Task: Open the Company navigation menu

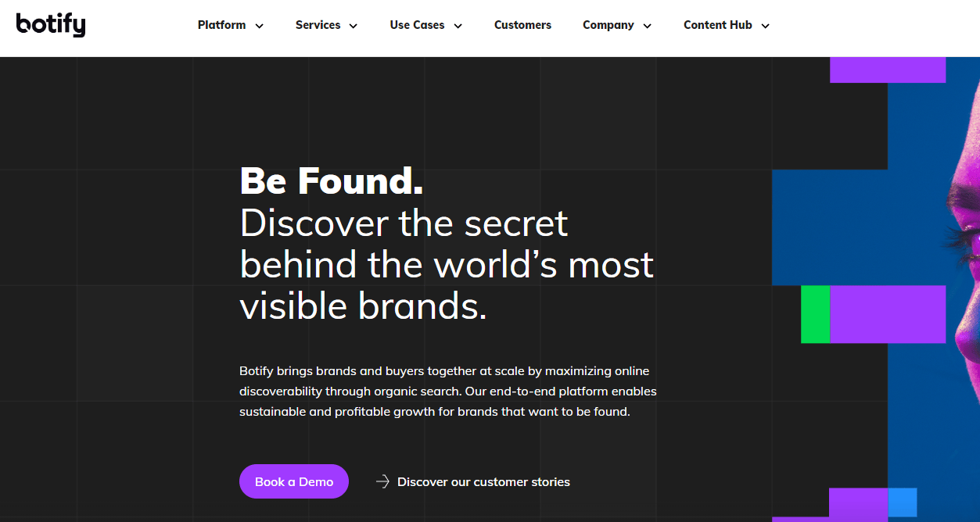Action: (608, 25)
